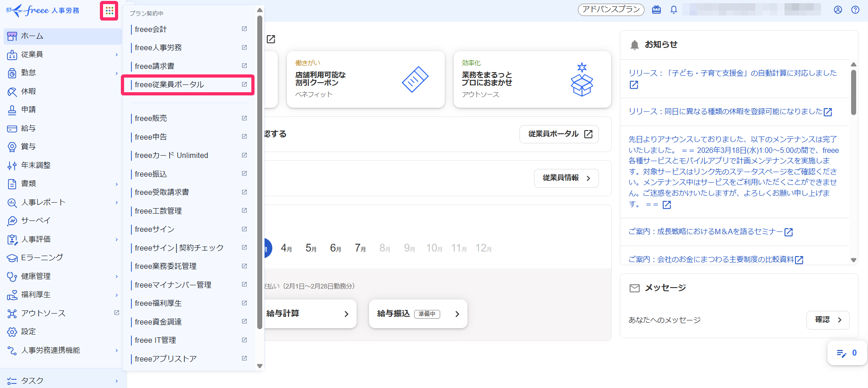Click the 人事労務連携機能 sidebar icon
The height and width of the screenshot is (388, 868).
(12, 350)
